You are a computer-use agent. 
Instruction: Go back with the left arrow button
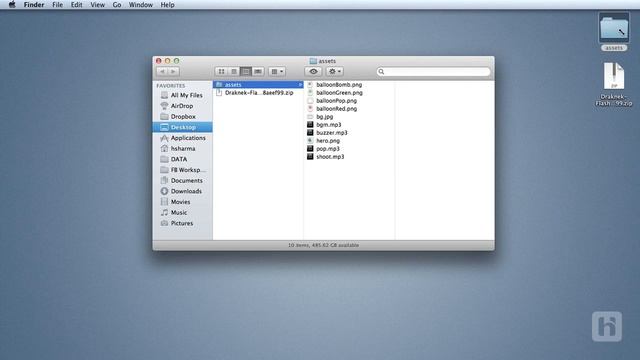click(162, 71)
